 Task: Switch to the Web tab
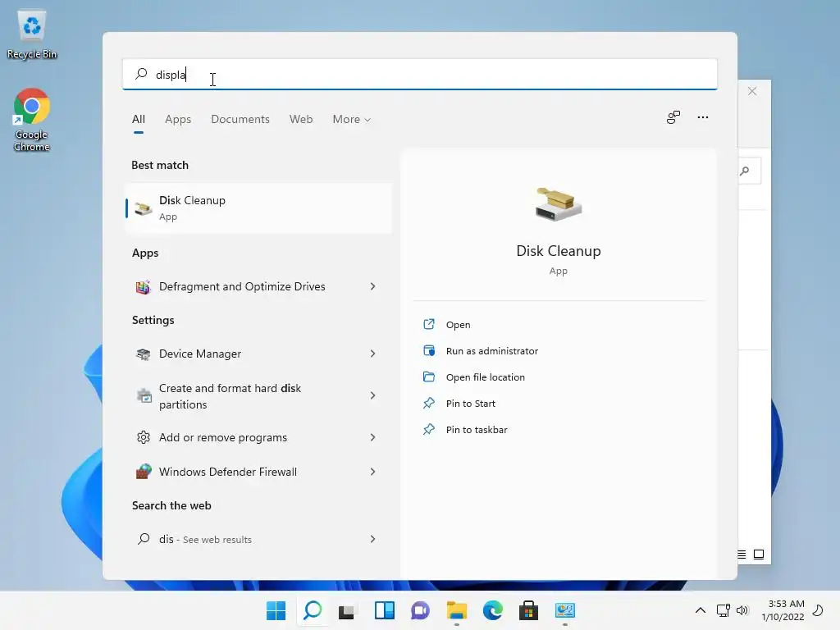click(x=301, y=120)
